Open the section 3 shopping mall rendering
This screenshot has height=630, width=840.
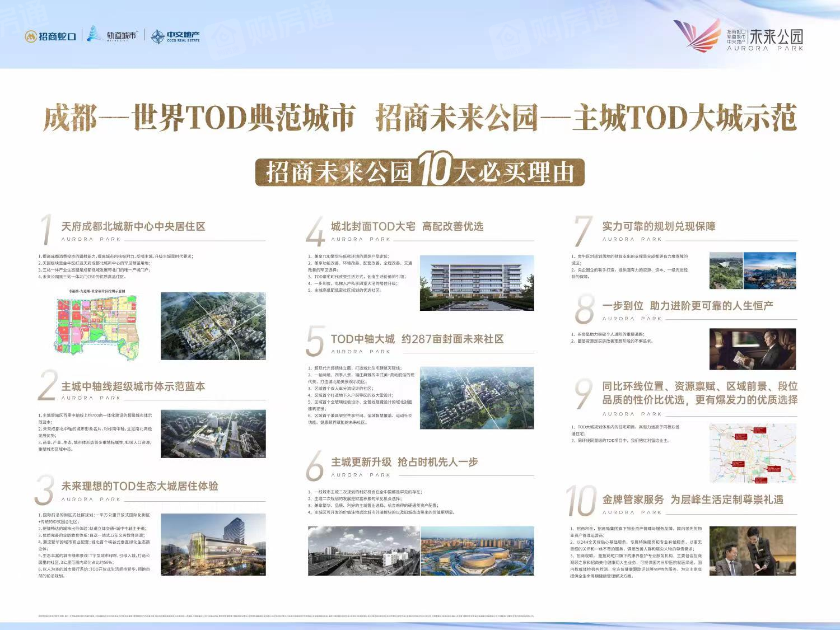click(x=213, y=544)
